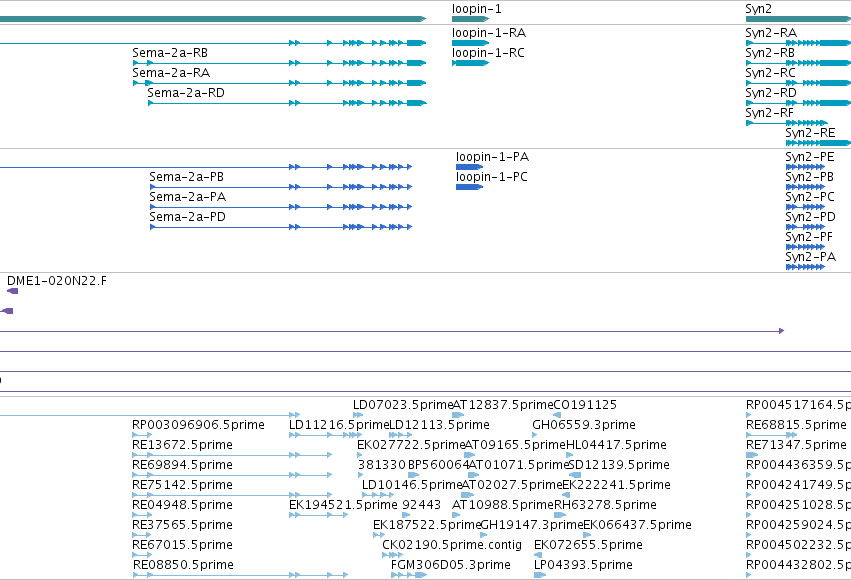
Task: Click the LD12113.5prime EST label
Action: 440,425
